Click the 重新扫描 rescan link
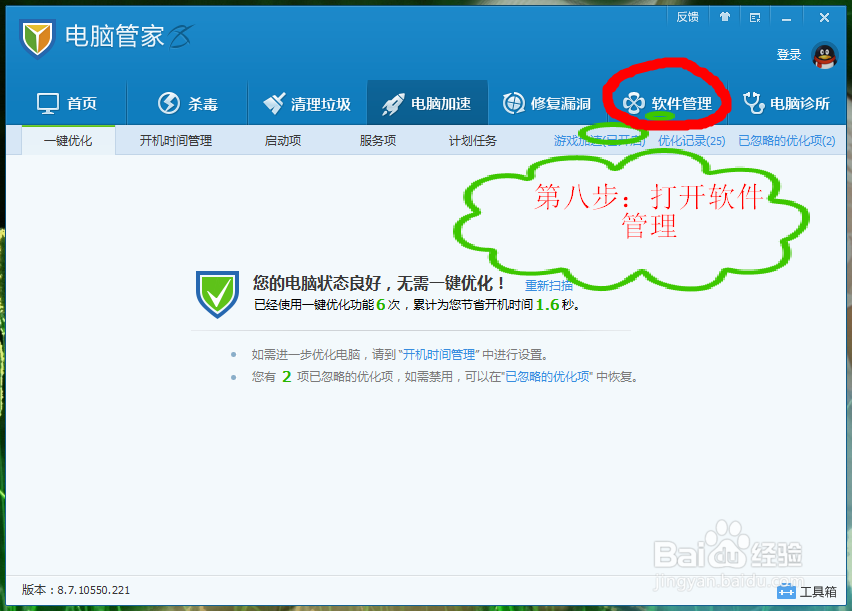This screenshot has width=852, height=611. pyautogui.click(x=549, y=285)
